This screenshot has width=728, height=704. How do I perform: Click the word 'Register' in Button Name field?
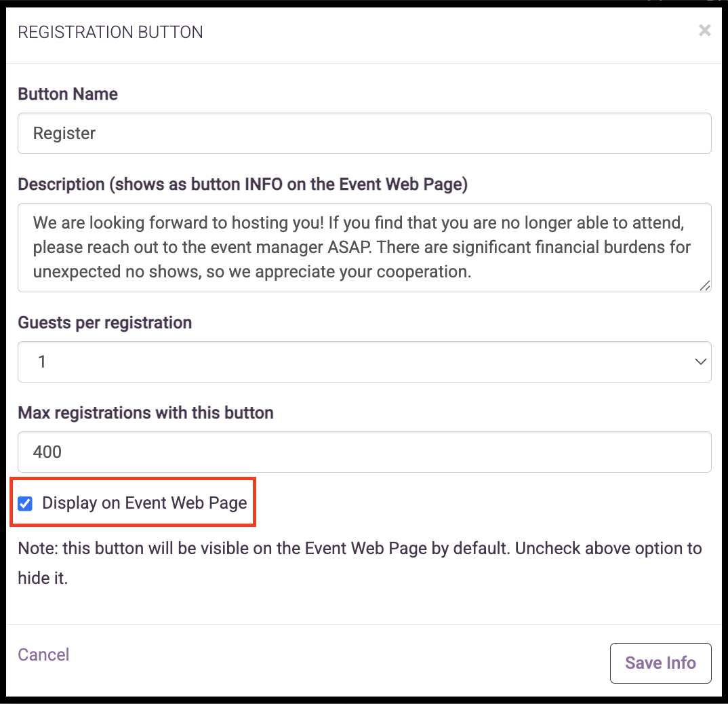click(64, 133)
